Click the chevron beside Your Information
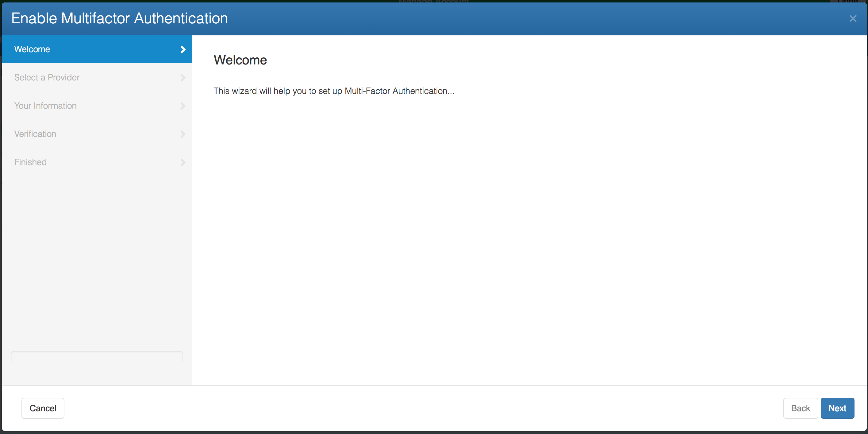Image resolution: width=868 pixels, height=434 pixels. 182,106
